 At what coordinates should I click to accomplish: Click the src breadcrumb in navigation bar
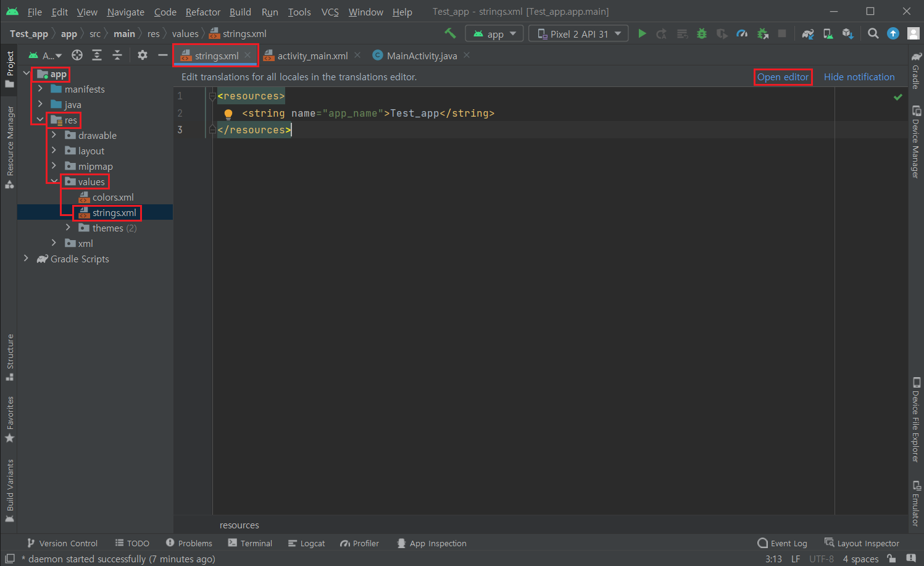[95, 33]
